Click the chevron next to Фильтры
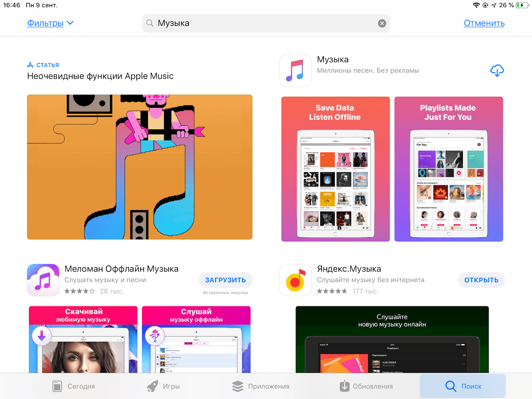The image size is (532, 399). point(70,23)
